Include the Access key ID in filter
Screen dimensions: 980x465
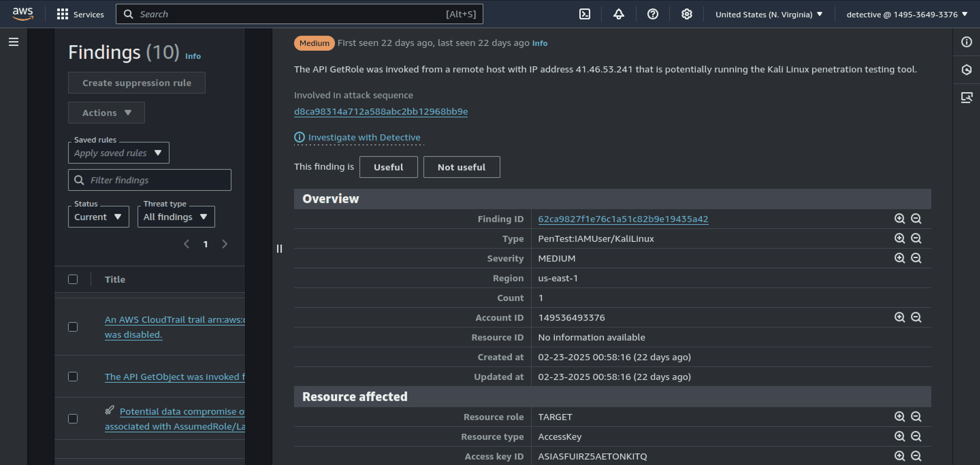[x=899, y=456]
